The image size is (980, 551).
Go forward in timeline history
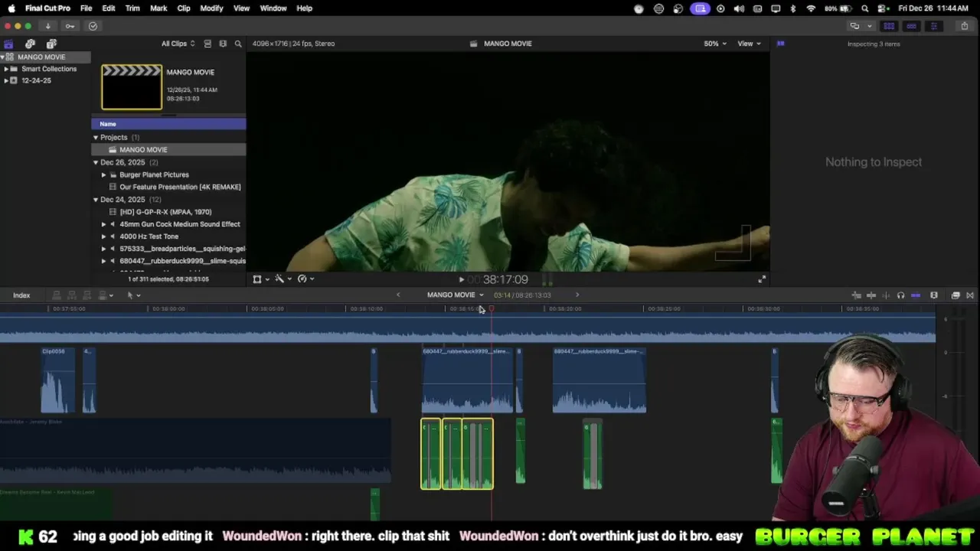pos(577,295)
